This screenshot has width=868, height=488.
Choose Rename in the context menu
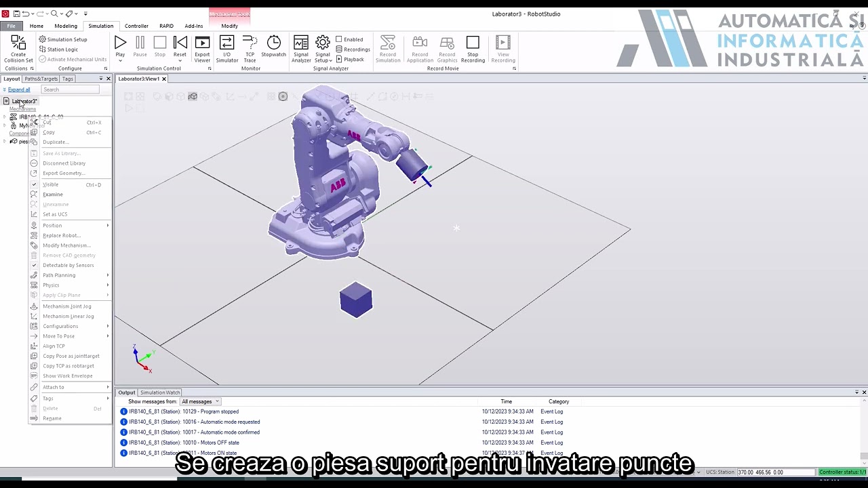point(52,418)
